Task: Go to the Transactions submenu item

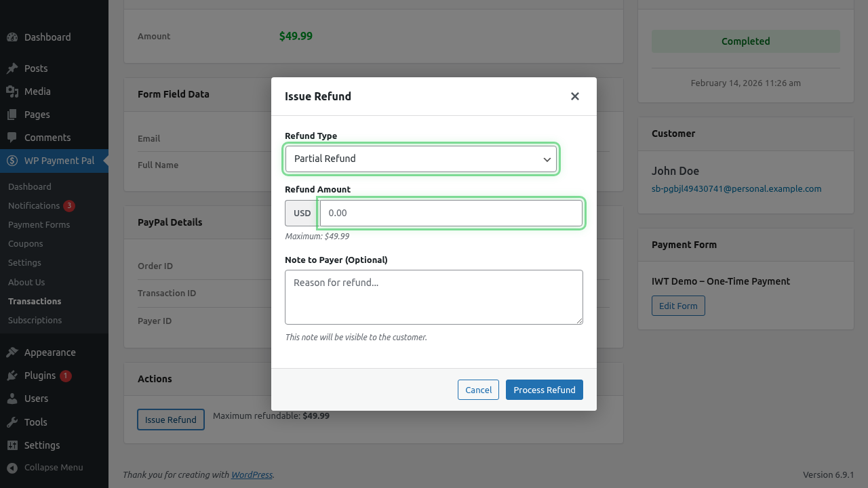Action: coord(35,301)
